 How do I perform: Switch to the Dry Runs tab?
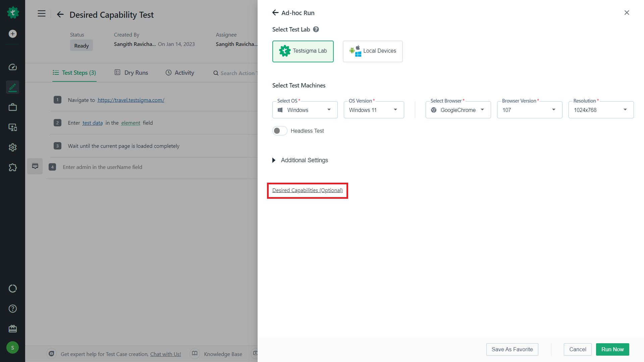click(x=131, y=73)
